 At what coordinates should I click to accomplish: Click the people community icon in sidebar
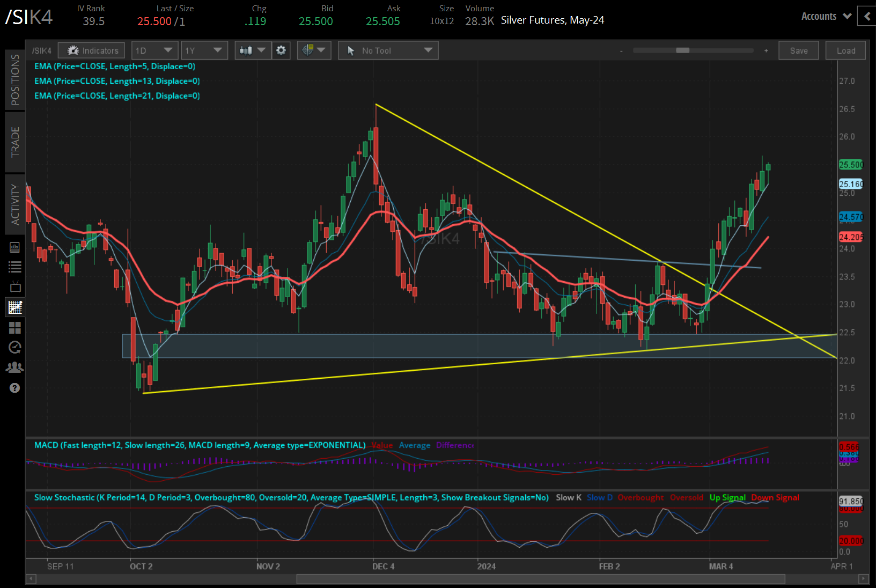pos(15,367)
